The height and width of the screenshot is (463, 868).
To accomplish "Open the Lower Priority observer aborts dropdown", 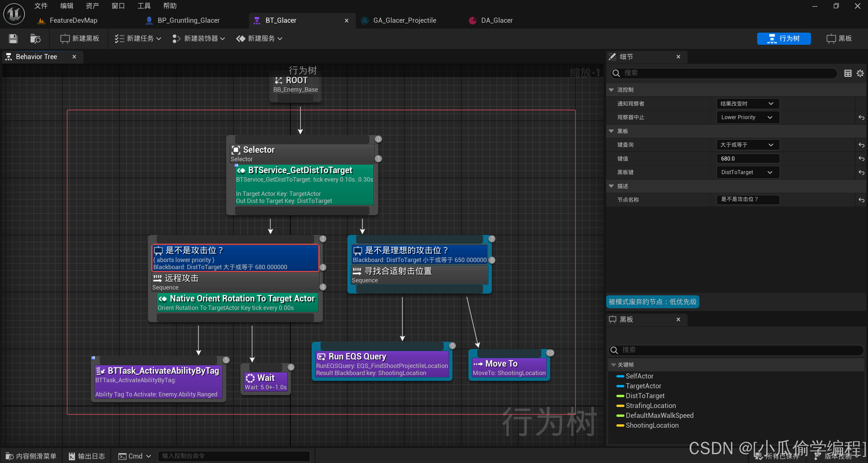I will (x=747, y=117).
